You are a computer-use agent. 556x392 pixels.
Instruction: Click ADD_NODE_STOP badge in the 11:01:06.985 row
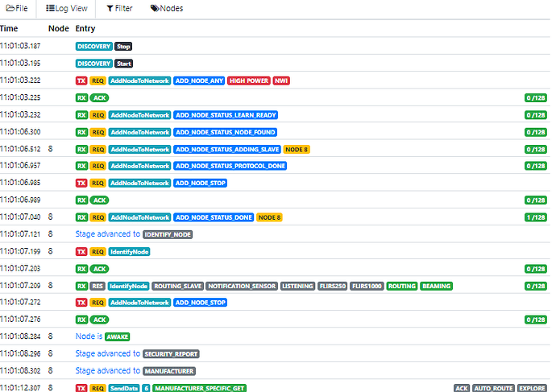[201, 183]
